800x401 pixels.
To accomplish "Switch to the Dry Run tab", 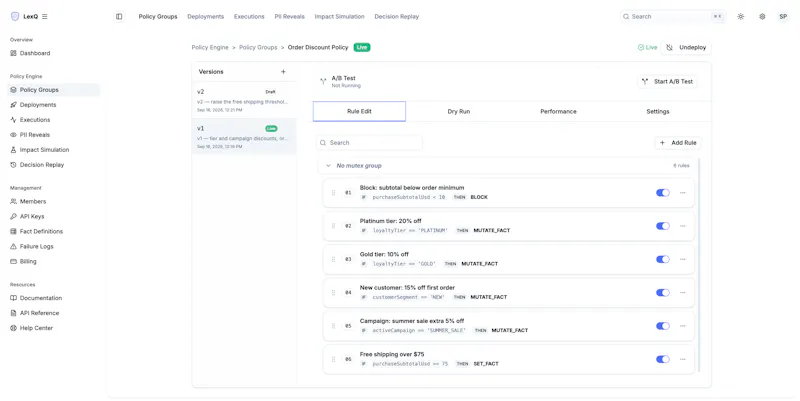I will (459, 111).
